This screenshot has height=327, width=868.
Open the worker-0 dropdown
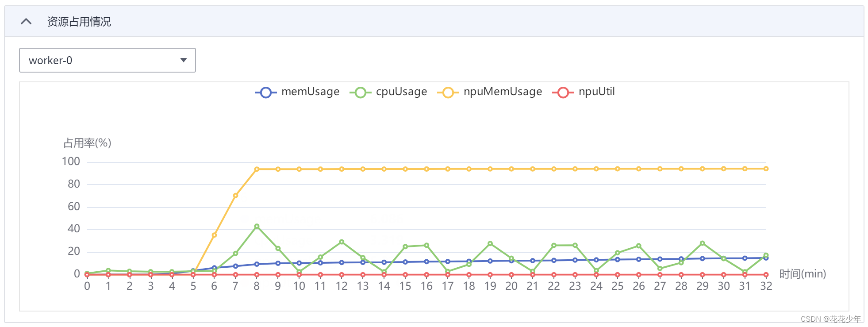tap(108, 60)
